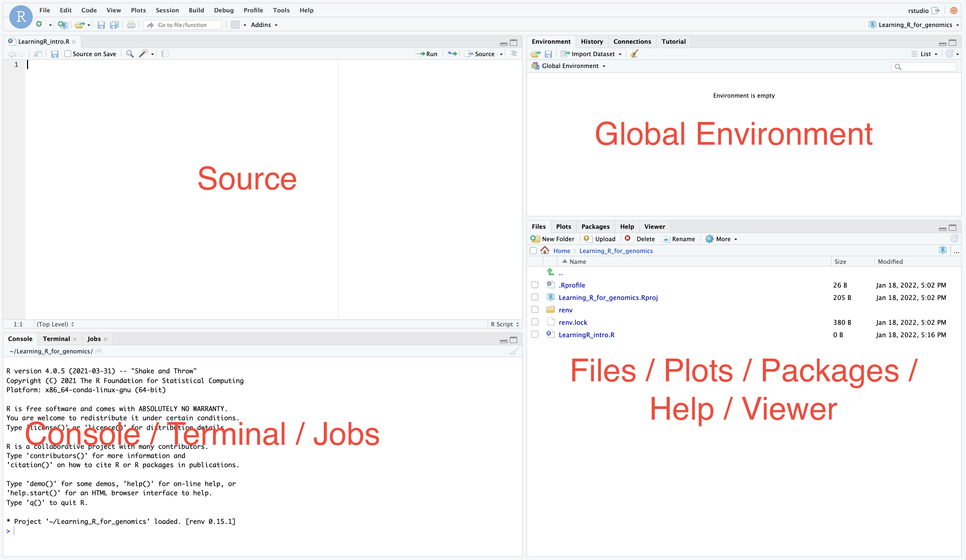Save the current script

click(55, 54)
